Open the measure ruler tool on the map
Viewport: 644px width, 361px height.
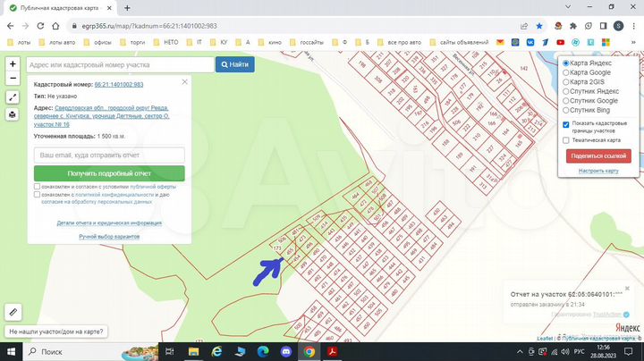(13, 312)
